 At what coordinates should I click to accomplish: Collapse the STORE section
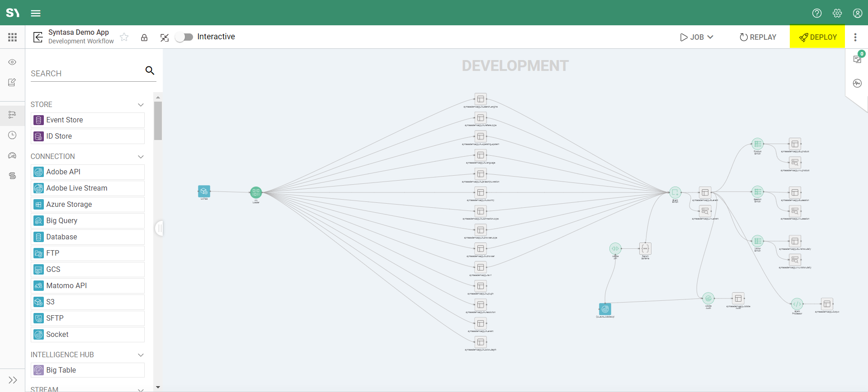141,105
